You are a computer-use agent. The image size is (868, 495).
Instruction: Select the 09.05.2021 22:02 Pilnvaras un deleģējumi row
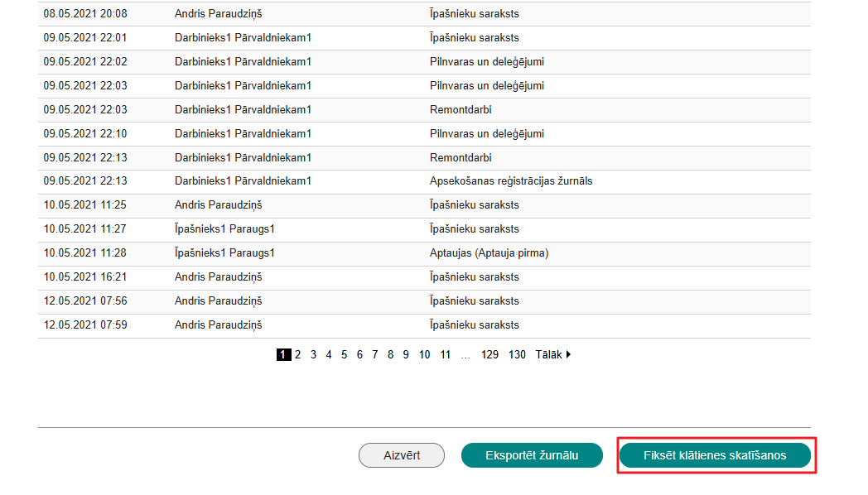pyautogui.click(x=424, y=62)
